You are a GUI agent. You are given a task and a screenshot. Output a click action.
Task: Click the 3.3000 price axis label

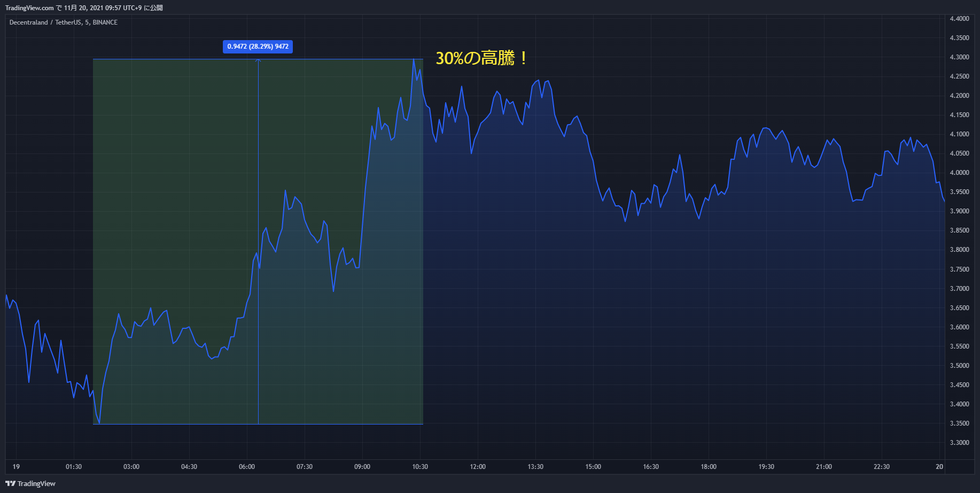click(959, 443)
